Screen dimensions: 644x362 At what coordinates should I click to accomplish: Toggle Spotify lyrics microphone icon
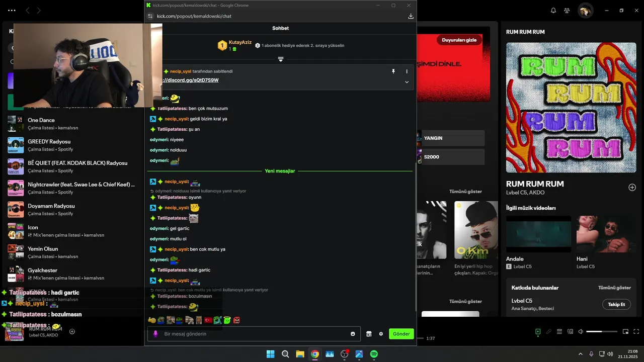tap(549, 332)
